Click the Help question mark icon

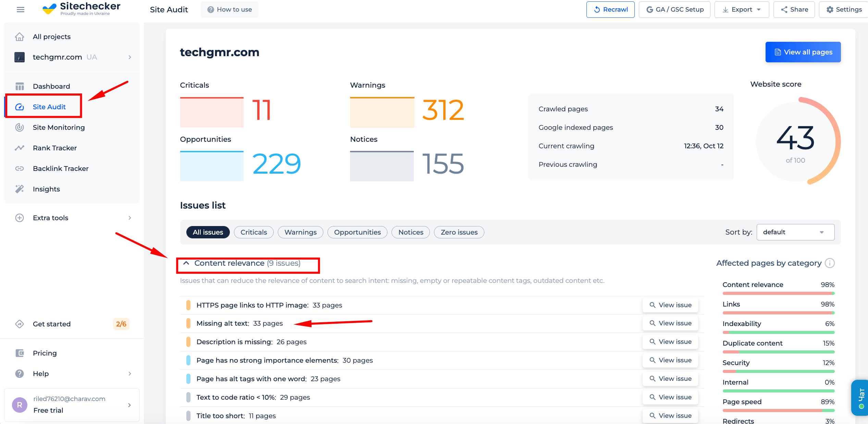(x=20, y=374)
